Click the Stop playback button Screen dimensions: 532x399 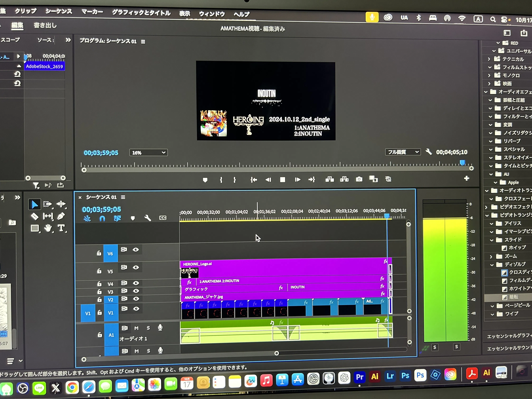click(x=283, y=180)
